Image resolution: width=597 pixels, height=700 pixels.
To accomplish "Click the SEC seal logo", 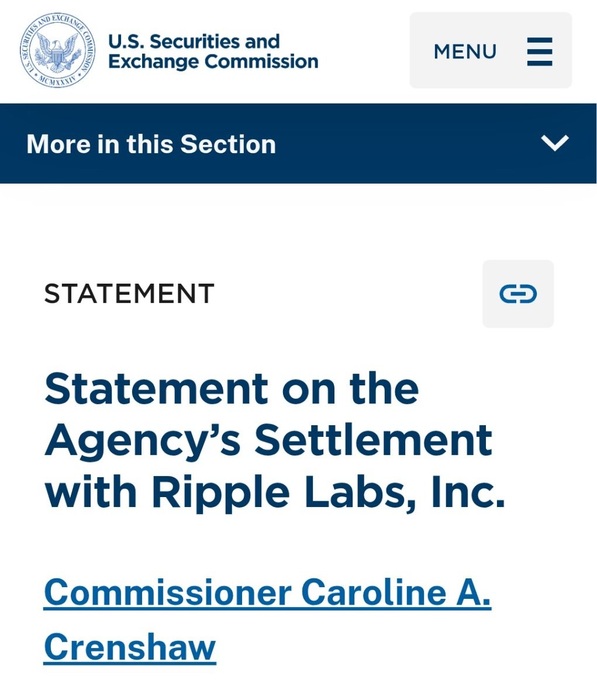I will 57,51.
